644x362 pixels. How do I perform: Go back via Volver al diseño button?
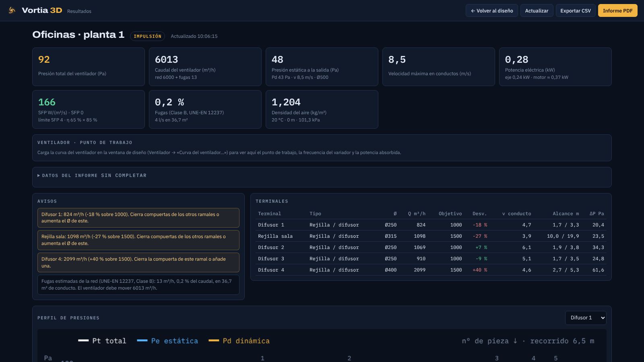(x=491, y=11)
